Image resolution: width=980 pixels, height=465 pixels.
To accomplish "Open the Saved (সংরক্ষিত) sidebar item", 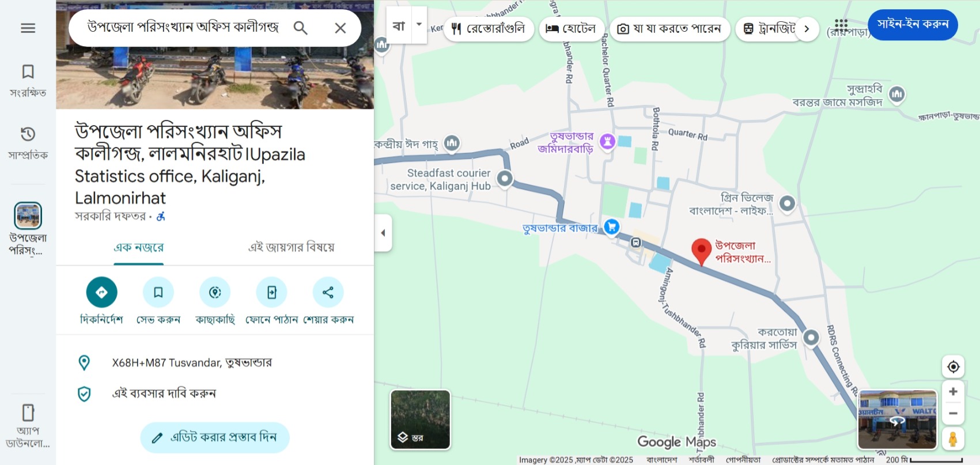I will (x=28, y=80).
